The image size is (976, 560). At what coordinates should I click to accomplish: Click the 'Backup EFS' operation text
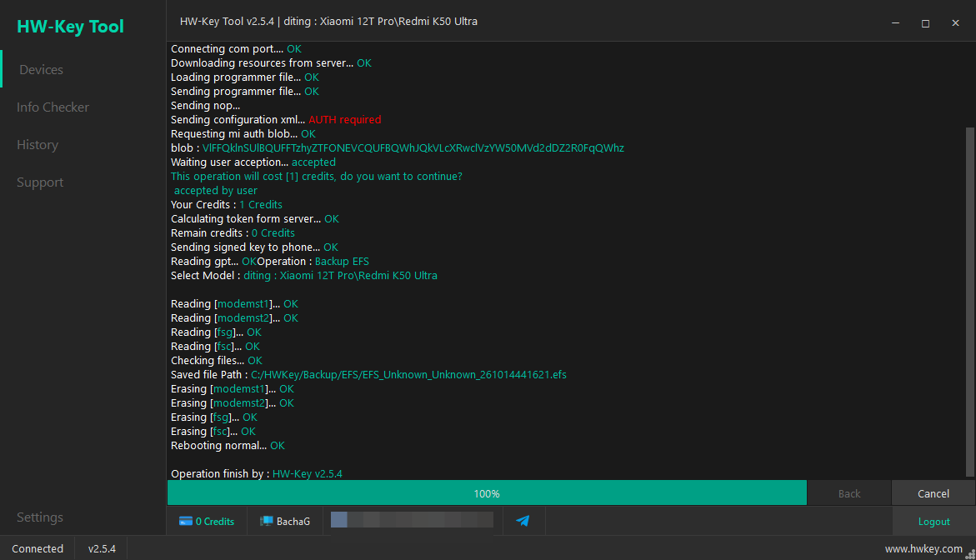pos(342,262)
